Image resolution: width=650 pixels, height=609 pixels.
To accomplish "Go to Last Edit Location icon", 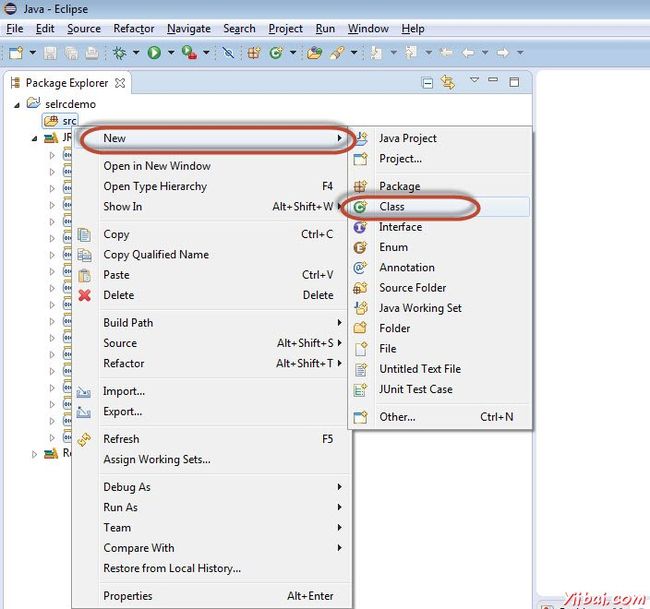I will tap(446, 53).
